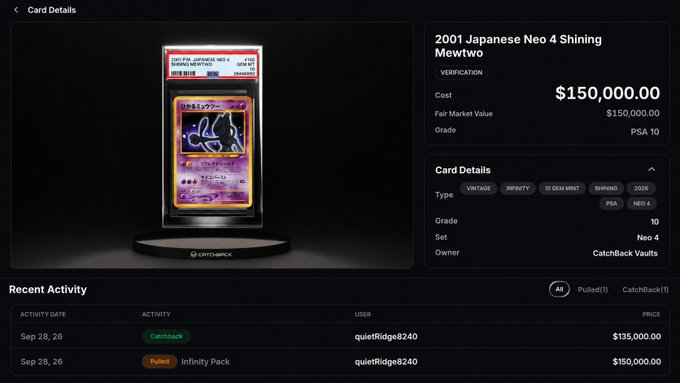Click the PRICE column header
Viewport: 680px width, 383px height.
[651, 314]
